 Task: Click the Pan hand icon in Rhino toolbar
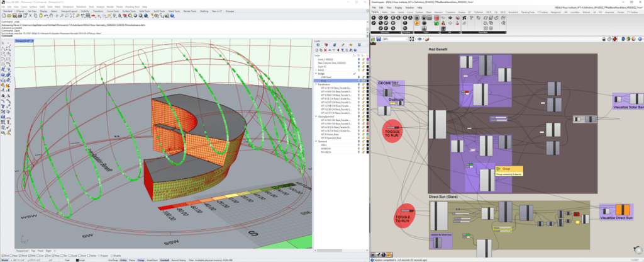(x=52, y=16)
